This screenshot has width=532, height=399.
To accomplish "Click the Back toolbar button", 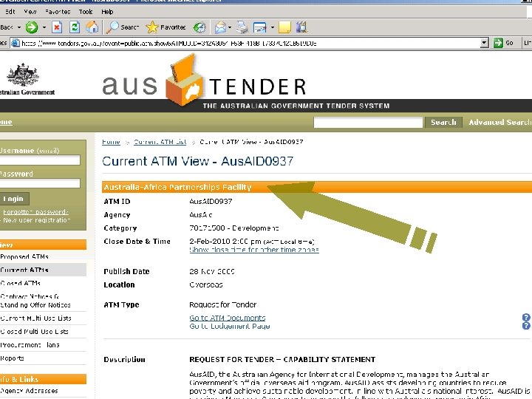I will [x=7, y=27].
